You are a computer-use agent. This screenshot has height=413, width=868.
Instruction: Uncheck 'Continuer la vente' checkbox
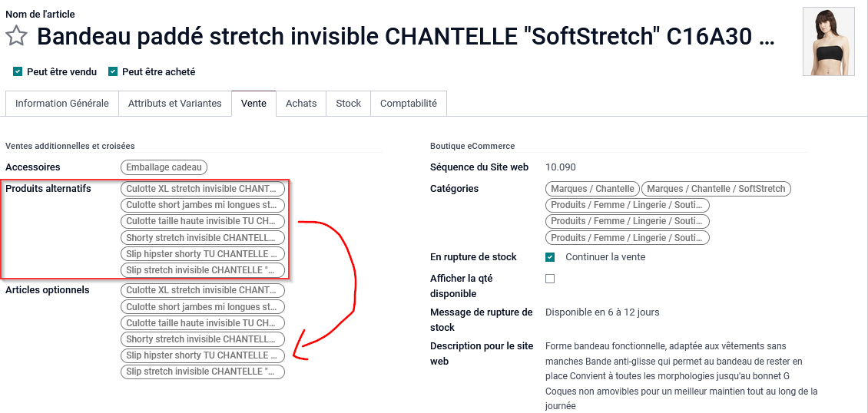(x=550, y=257)
